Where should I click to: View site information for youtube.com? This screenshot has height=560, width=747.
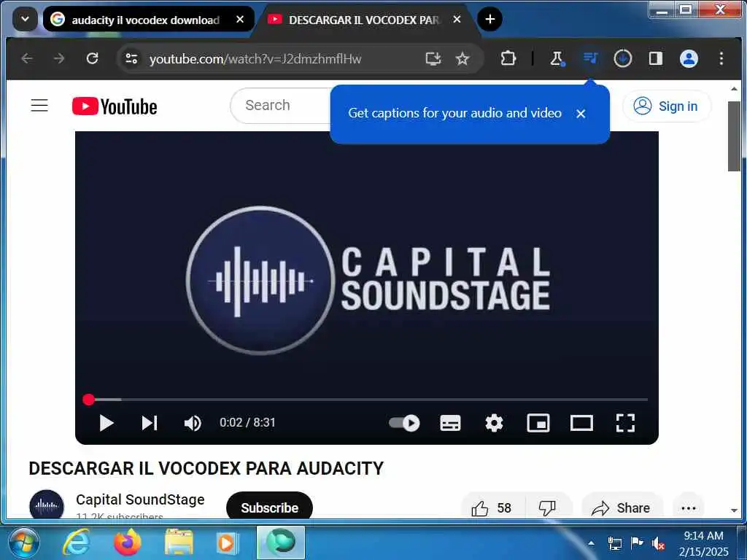(131, 58)
